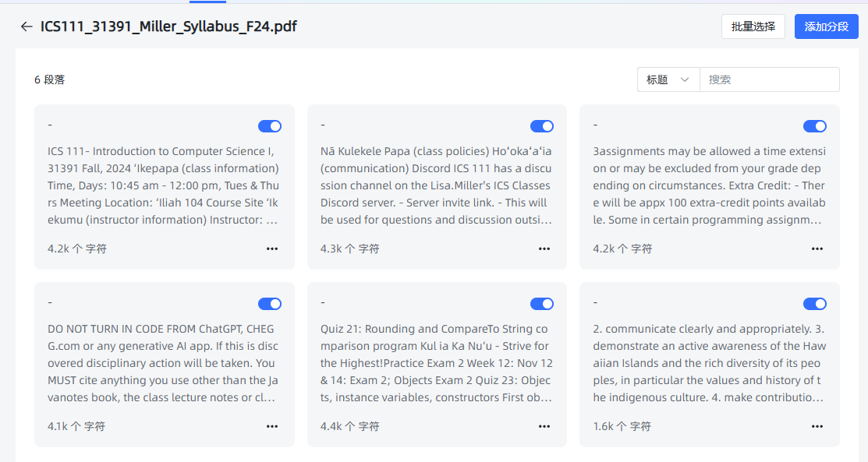Image resolution: width=868 pixels, height=462 pixels.
Task: Open more options for Nā Kulekele Papa segment
Action: tap(544, 249)
